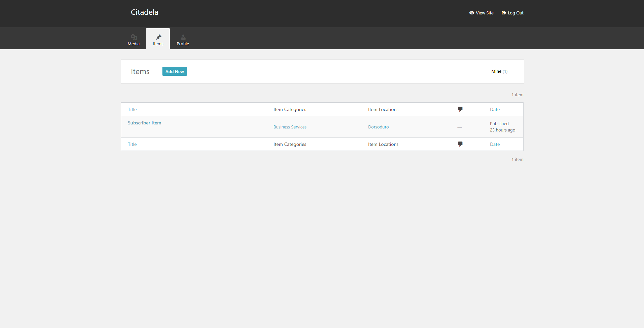Click the Profile person icon
Screen dimensions: 644x328
[183, 37]
